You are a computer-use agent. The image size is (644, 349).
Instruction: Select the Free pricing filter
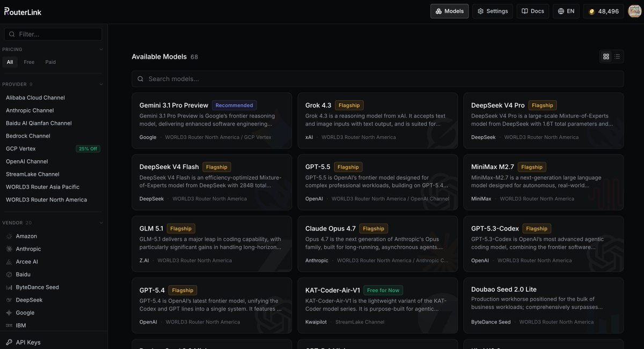tap(29, 62)
